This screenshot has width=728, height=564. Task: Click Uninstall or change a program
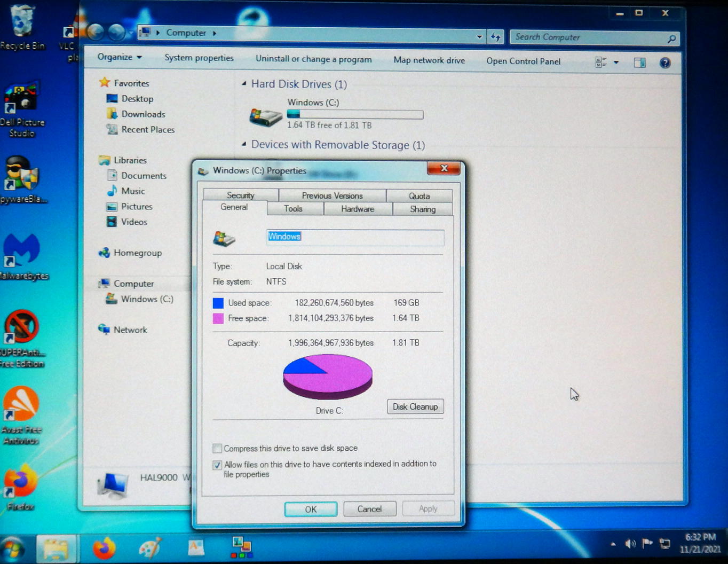point(314,59)
